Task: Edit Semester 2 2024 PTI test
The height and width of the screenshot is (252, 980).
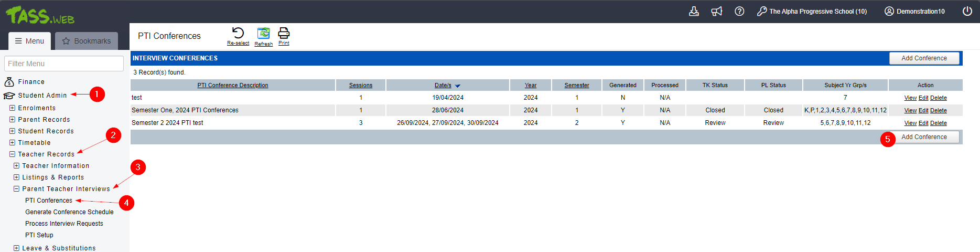Action: [x=923, y=123]
